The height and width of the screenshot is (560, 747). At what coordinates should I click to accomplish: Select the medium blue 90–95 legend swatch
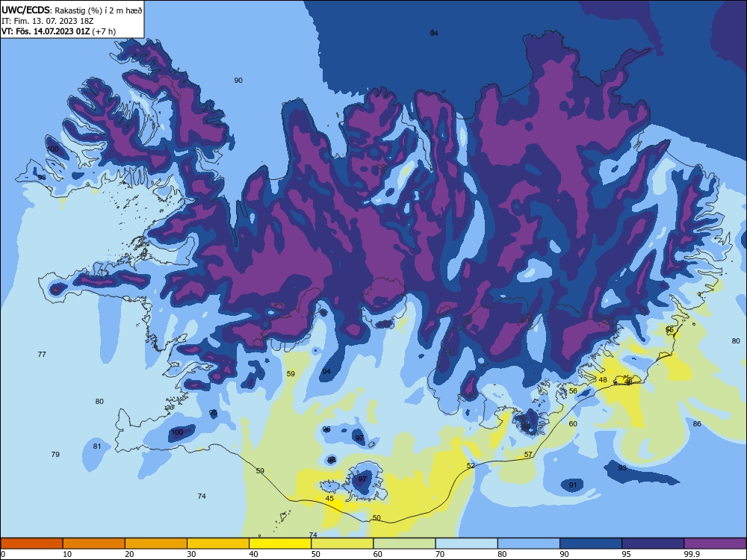pos(591,544)
